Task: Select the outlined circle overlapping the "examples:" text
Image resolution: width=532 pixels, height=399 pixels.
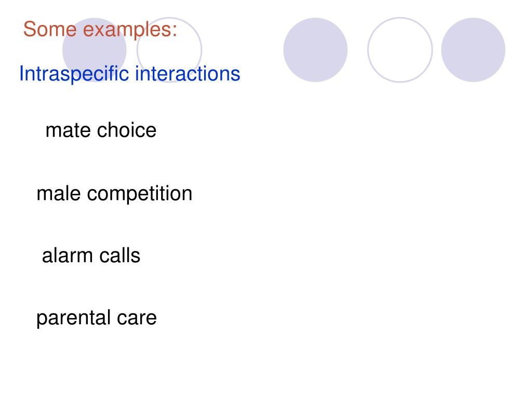Action: (x=169, y=50)
